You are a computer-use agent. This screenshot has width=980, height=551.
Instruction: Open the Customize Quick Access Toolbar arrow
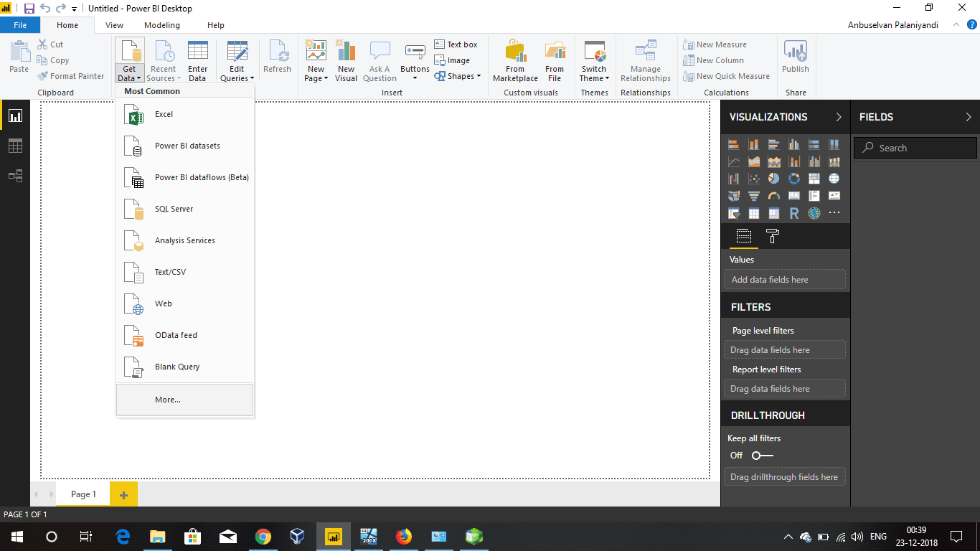point(74,9)
